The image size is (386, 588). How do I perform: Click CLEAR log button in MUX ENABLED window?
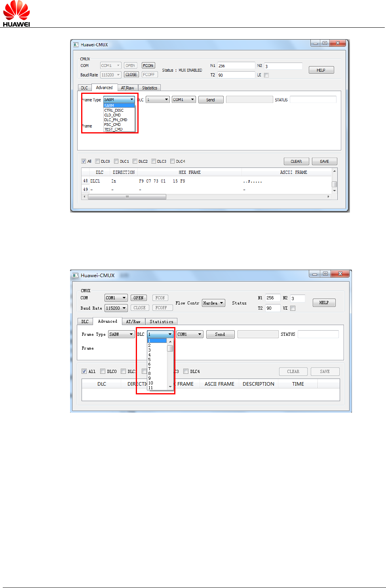[x=296, y=161]
